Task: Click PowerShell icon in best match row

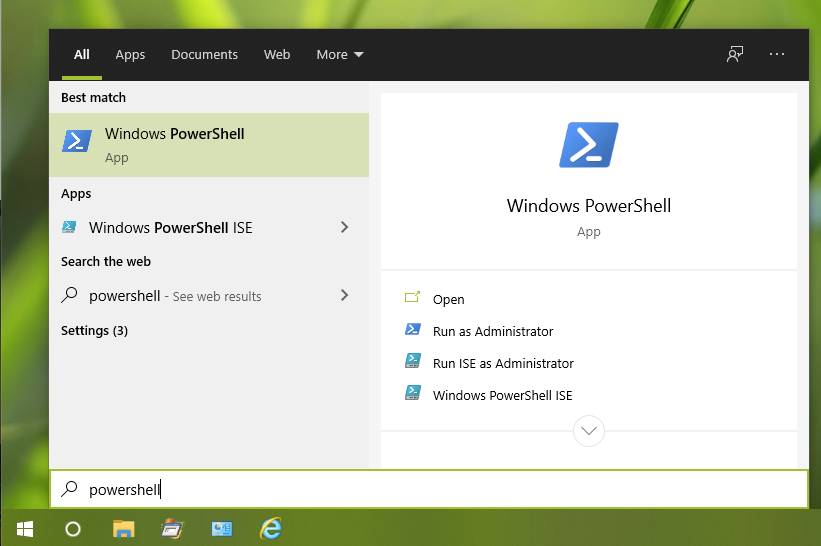Action: point(77,141)
